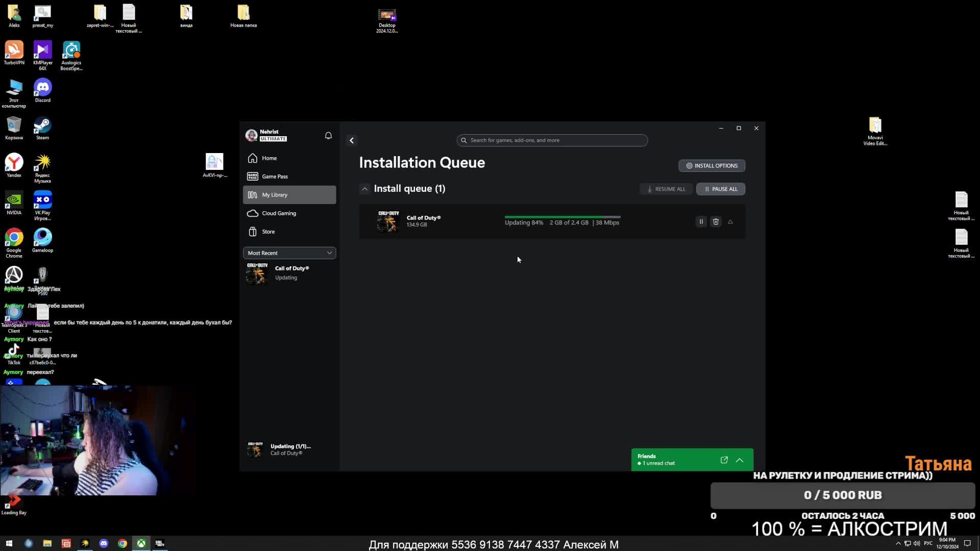Navigate to the Store tab
The image size is (980, 551).
coord(268,232)
